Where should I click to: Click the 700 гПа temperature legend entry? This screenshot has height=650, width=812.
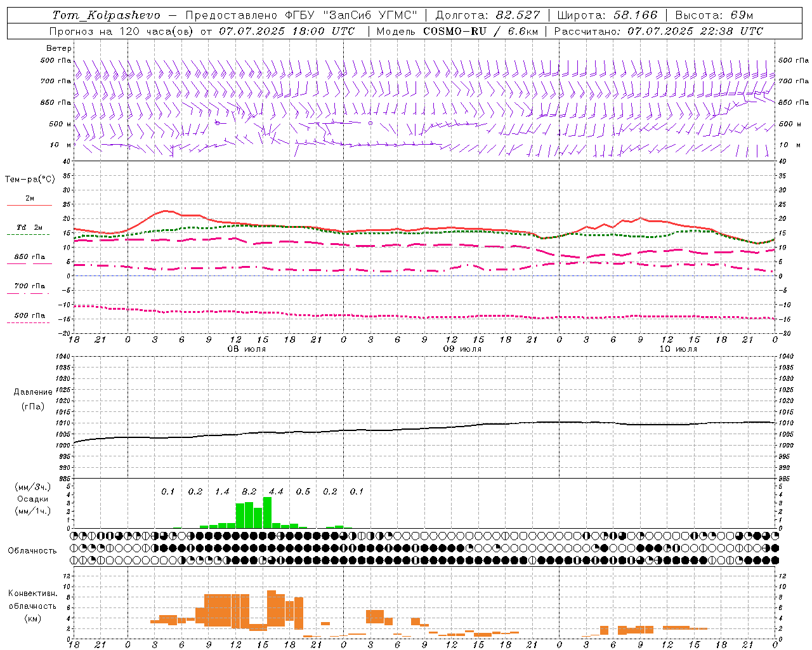(x=30, y=286)
